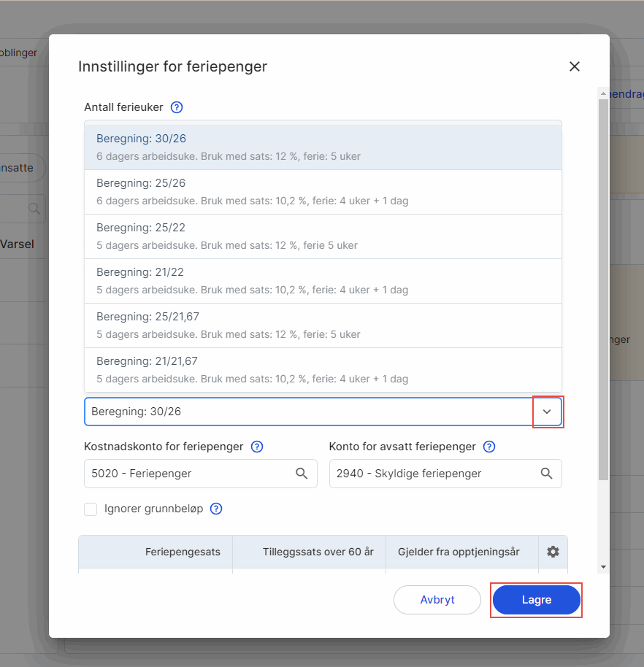Choose Beregning: 21/21,67 list entry
This screenshot has height=667, width=644.
point(323,369)
